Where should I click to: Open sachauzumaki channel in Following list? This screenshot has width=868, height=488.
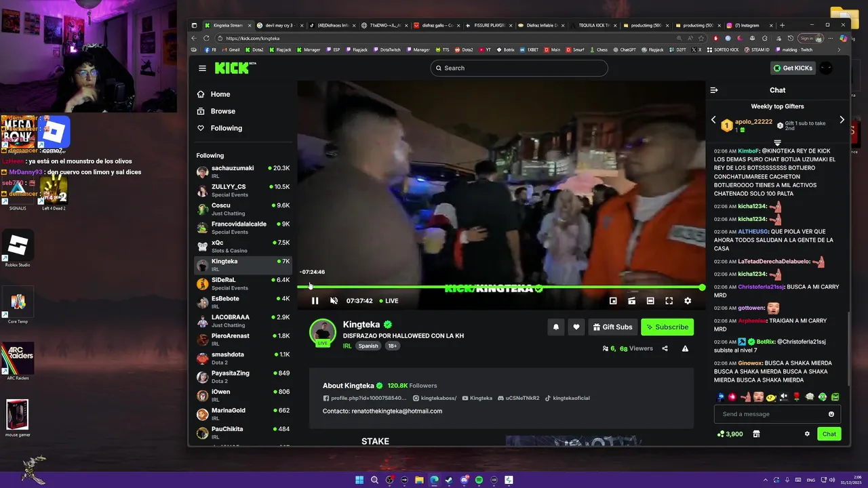click(243, 171)
